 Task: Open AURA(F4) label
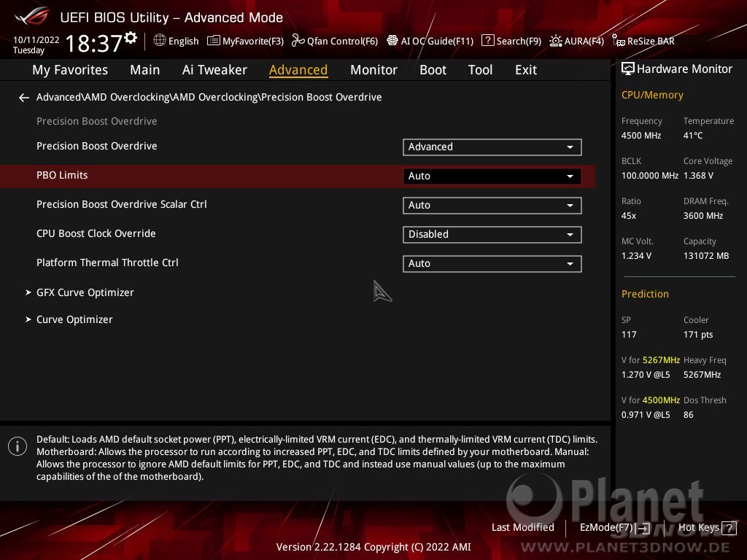pos(584,42)
